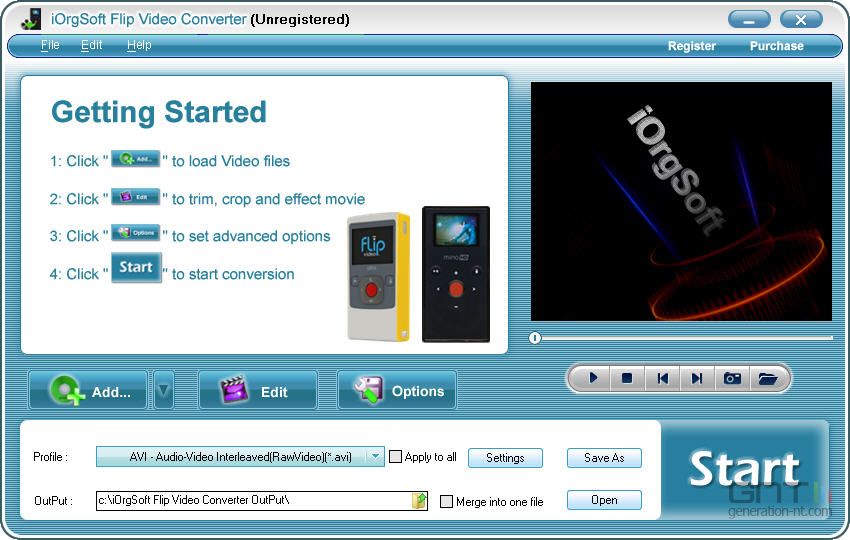Jump to previous track in player
850x540 pixels.
click(662, 378)
